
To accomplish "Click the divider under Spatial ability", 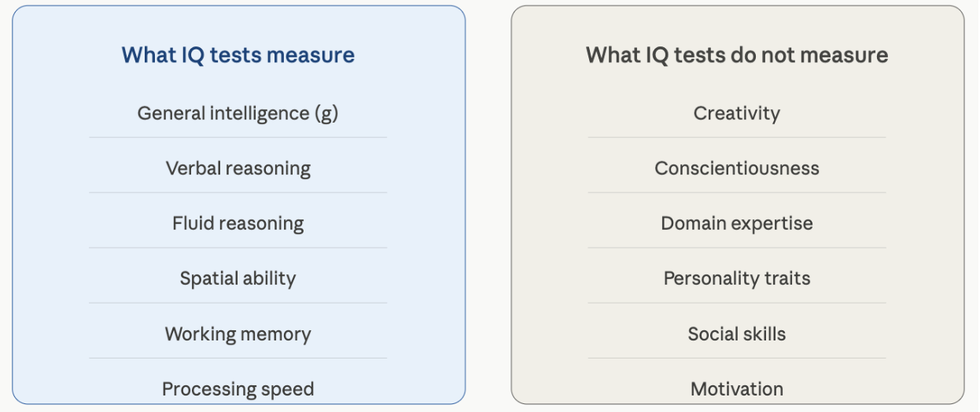I will [238, 303].
